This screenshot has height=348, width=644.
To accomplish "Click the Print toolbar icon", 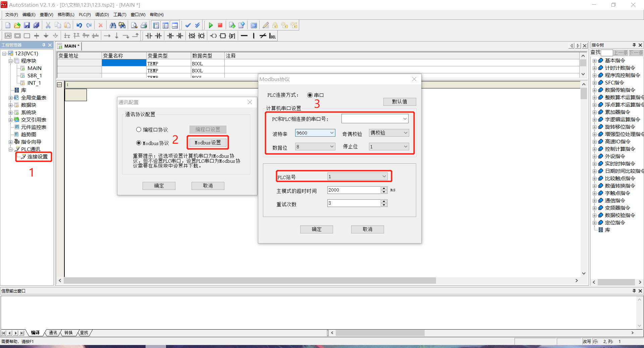I will coord(144,25).
